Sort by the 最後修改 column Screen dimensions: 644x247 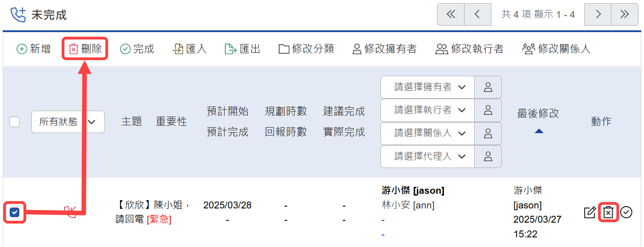tap(538, 113)
